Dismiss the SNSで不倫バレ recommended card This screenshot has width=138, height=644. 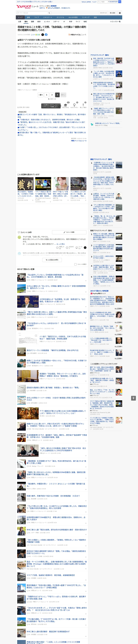click(x=68, y=200)
